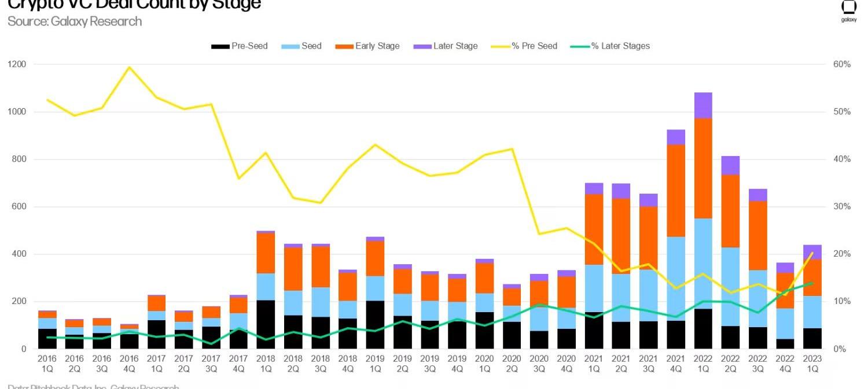Click the blue segment of 2022 2Q bar
The height and width of the screenshot is (389, 868).
[x=730, y=287]
